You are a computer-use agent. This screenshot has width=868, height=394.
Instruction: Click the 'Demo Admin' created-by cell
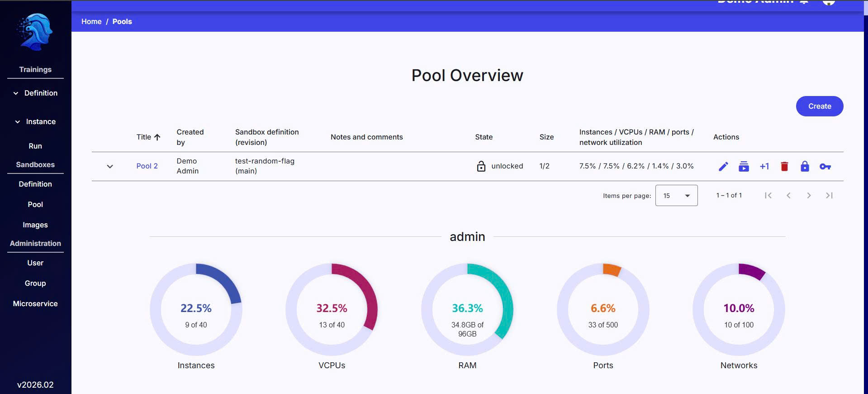[188, 166]
